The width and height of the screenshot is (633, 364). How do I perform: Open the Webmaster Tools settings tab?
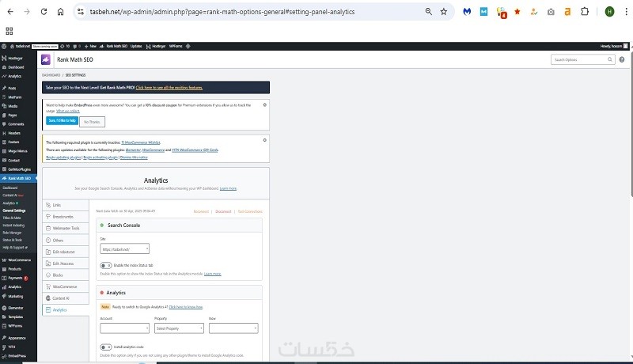[x=66, y=229]
